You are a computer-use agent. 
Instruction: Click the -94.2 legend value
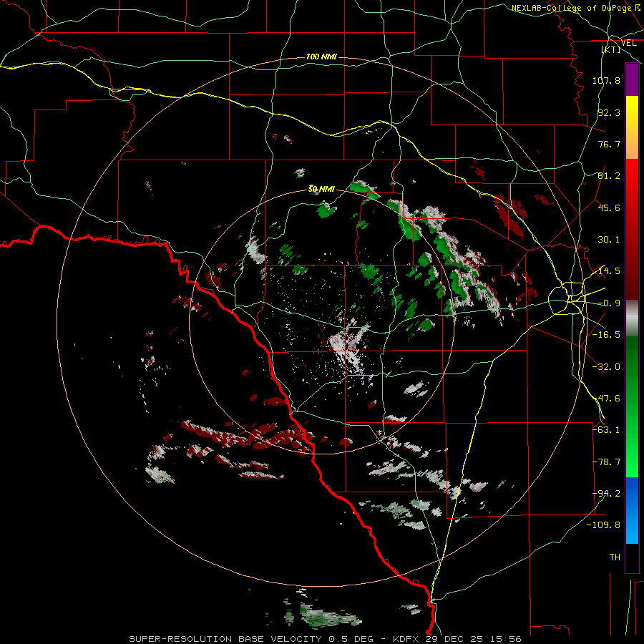point(606,493)
